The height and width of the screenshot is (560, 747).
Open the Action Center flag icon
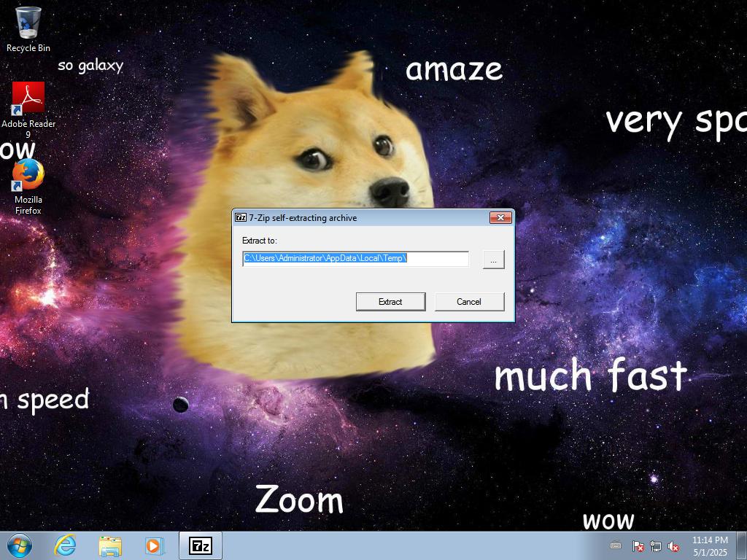click(x=638, y=546)
